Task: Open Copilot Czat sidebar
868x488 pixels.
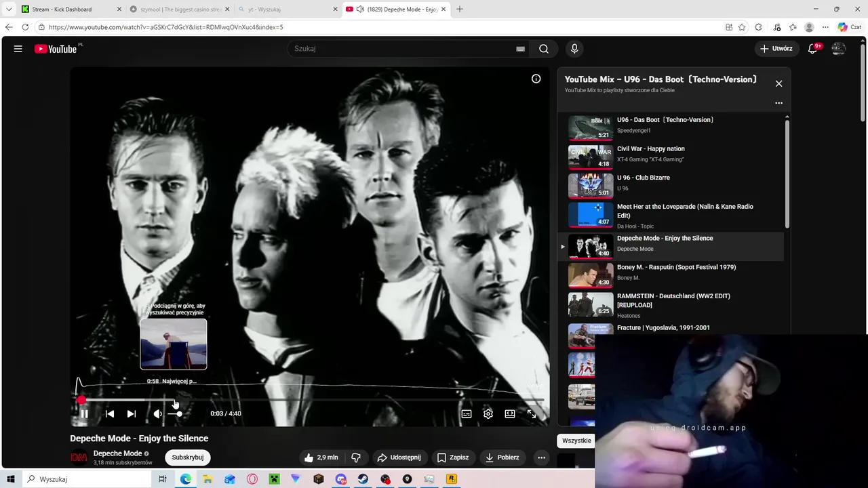Action: [x=849, y=27]
